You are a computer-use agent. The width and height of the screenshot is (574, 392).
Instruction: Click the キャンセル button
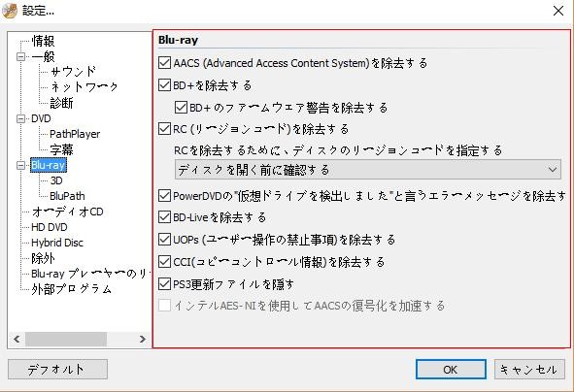pyautogui.click(x=529, y=370)
